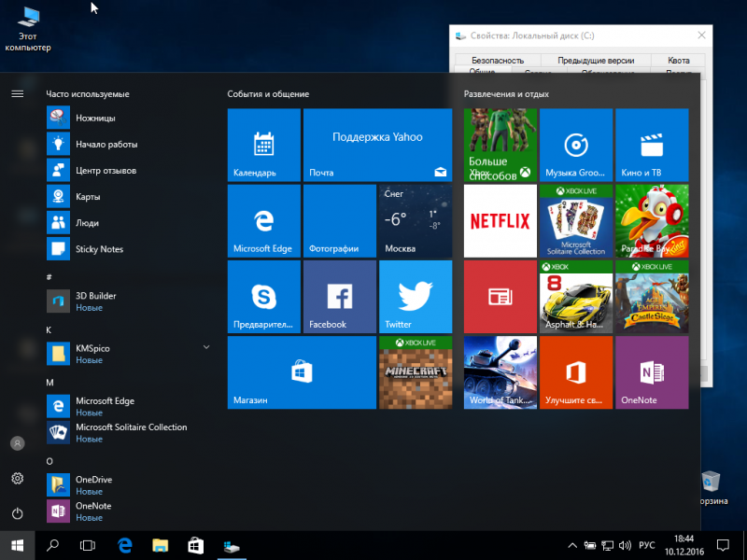Open Edge from the taskbar

[x=125, y=545]
